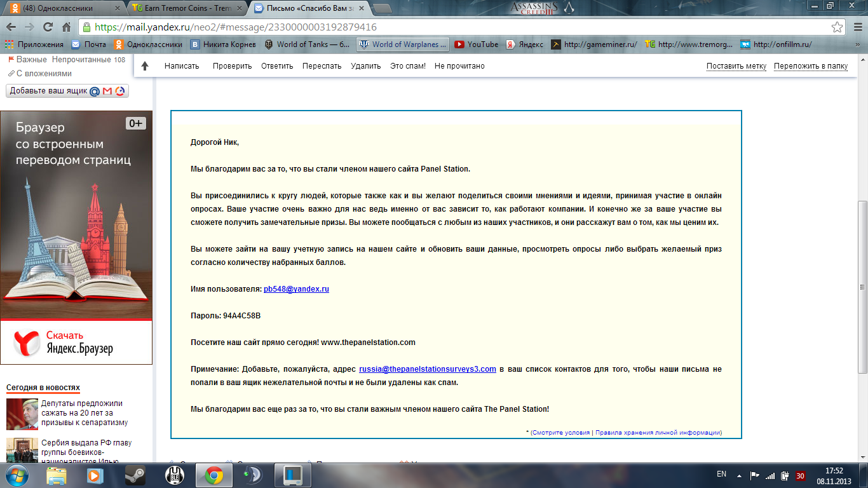868x488 pixels.
Task: Click Ответить to reply
Action: tap(277, 66)
